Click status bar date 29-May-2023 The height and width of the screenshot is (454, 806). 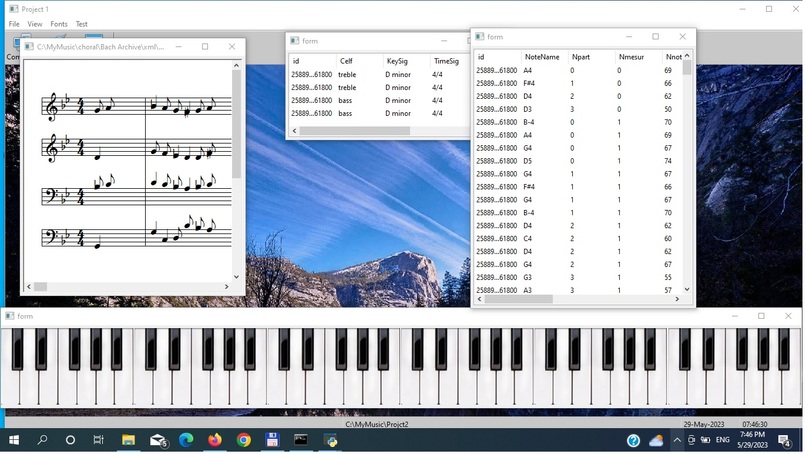point(704,424)
